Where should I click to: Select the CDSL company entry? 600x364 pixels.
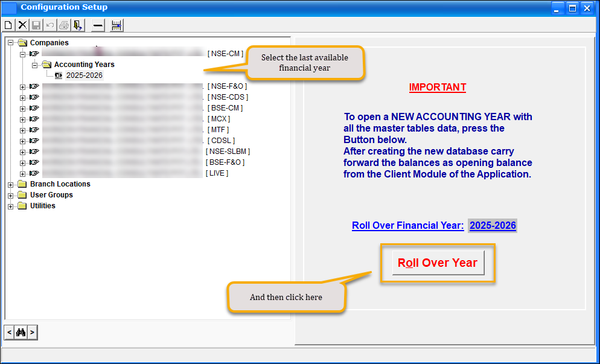[219, 141]
